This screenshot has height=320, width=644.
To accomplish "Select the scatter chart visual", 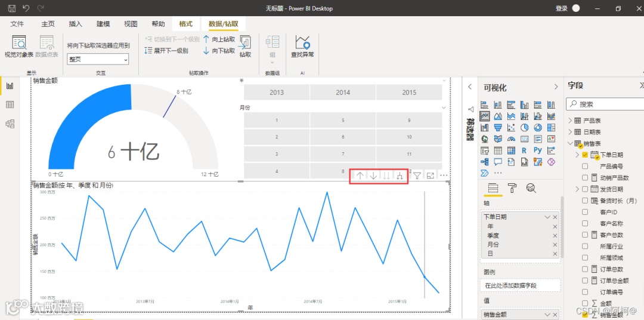I will coord(511,128).
